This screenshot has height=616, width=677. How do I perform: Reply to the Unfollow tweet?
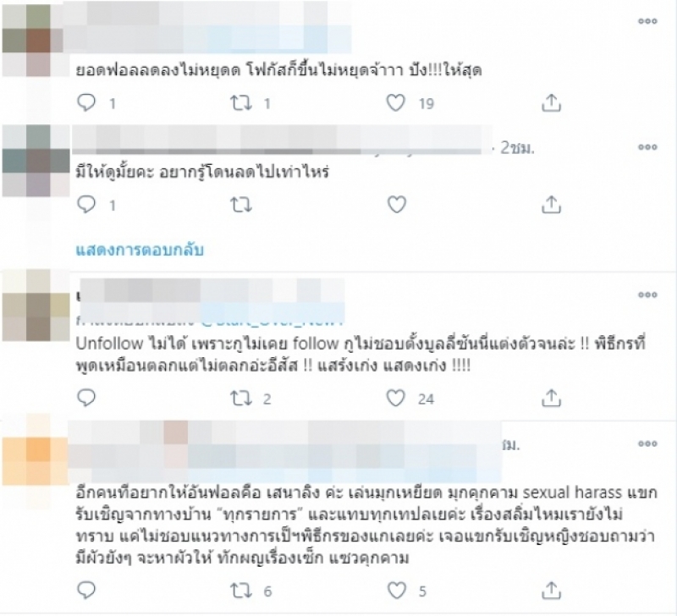86,398
